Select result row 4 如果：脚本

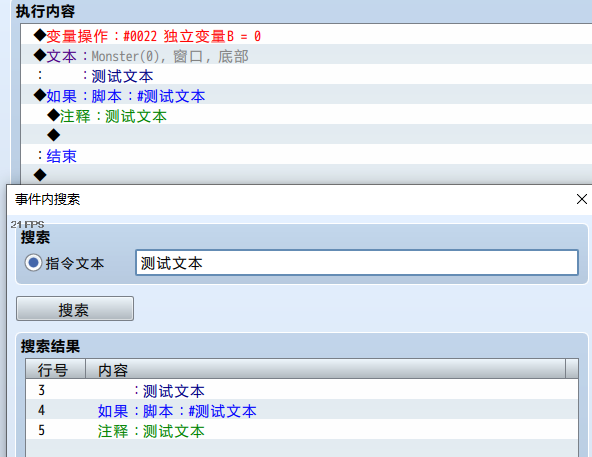[x=302, y=410]
